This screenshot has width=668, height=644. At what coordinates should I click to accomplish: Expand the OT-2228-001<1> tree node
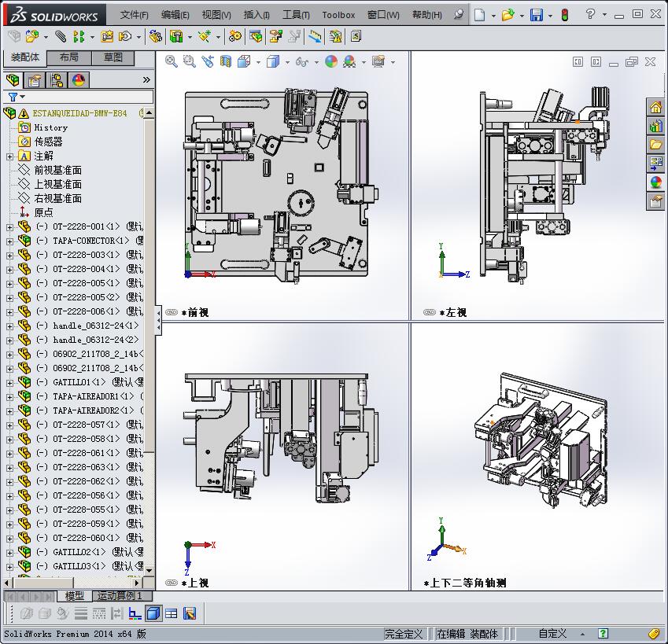[x=9, y=227]
